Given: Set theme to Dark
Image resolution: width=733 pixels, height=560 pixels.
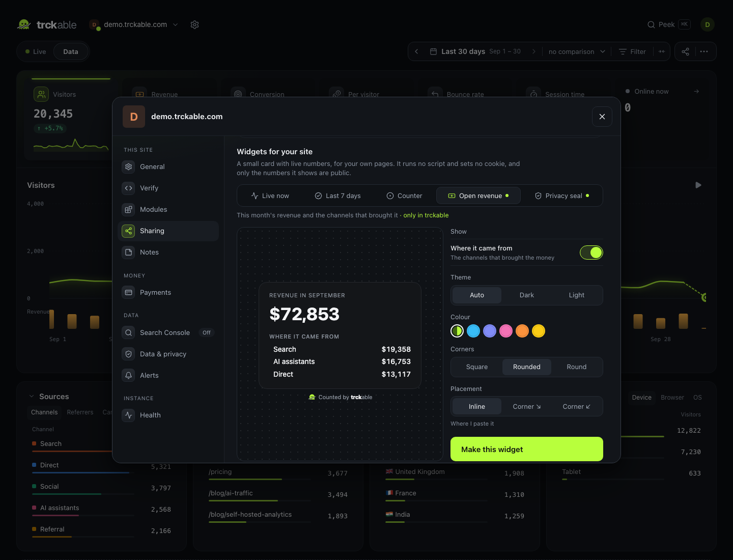Looking at the screenshot, I should click(x=527, y=295).
